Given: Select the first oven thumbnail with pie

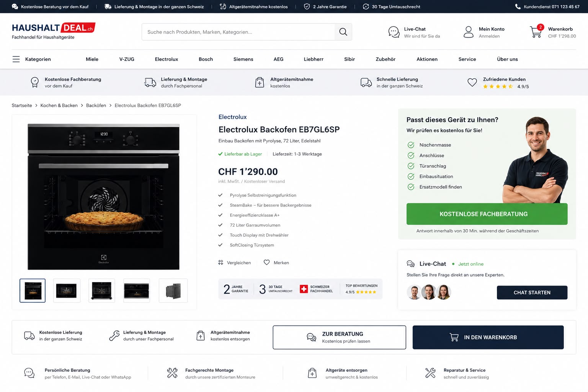Looking at the screenshot, I should 33,291.
